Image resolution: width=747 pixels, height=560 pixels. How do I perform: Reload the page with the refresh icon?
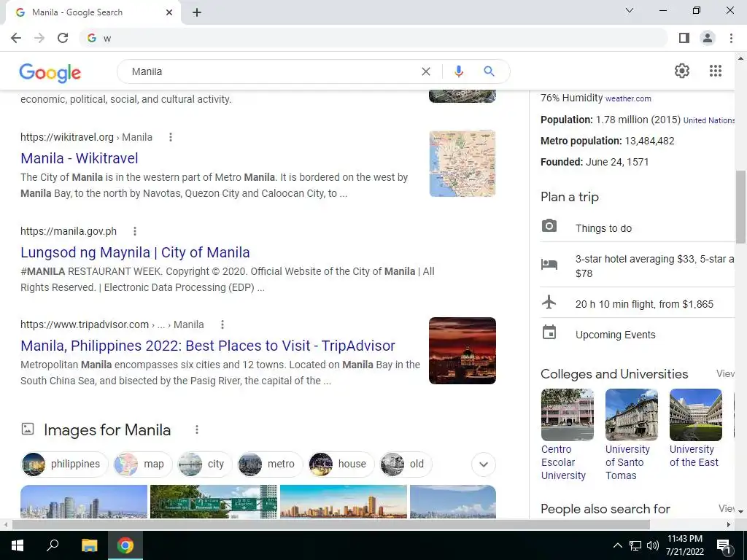(63, 38)
